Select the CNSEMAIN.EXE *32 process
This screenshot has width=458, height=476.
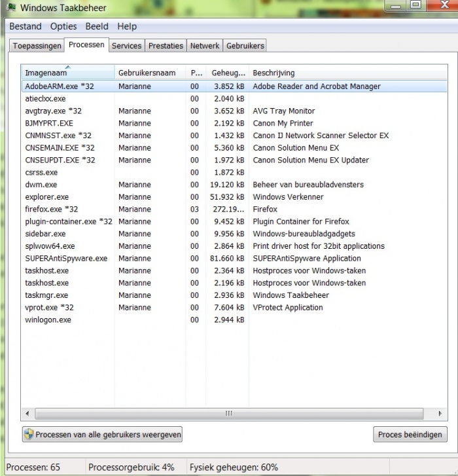pos(234,148)
